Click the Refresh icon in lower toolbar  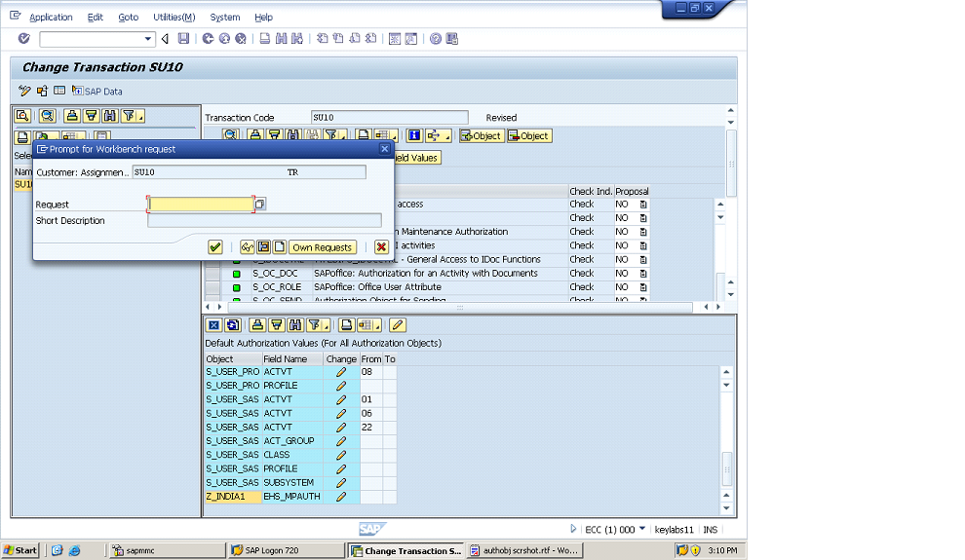tap(233, 325)
